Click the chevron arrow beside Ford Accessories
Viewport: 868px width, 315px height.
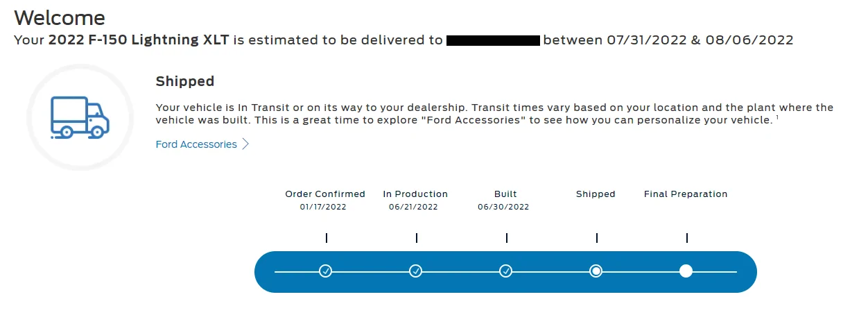(x=245, y=144)
